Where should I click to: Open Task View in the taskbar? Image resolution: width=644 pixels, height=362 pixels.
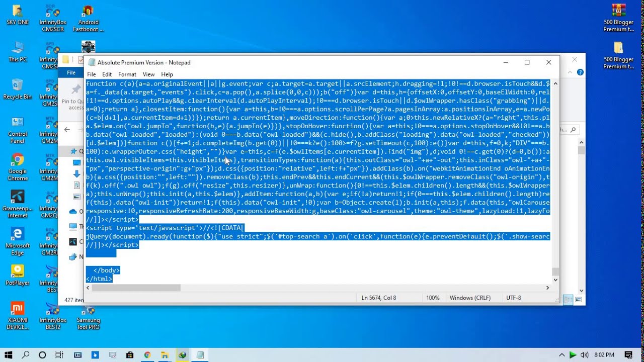click(59, 354)
